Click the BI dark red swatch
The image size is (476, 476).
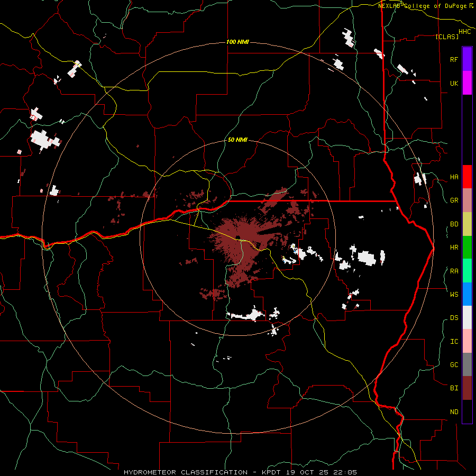pos(467,388)
